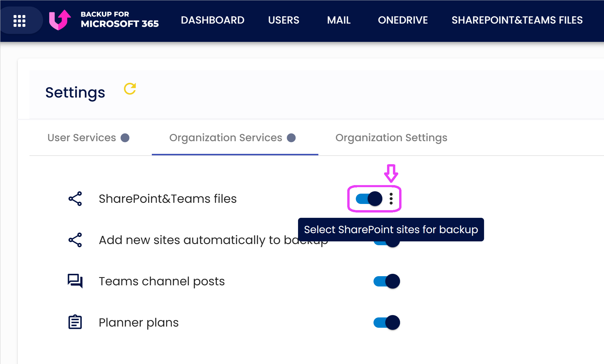
Task: Select the Organization Services tab
Action: pyautogui.click(x=235, y=138)
